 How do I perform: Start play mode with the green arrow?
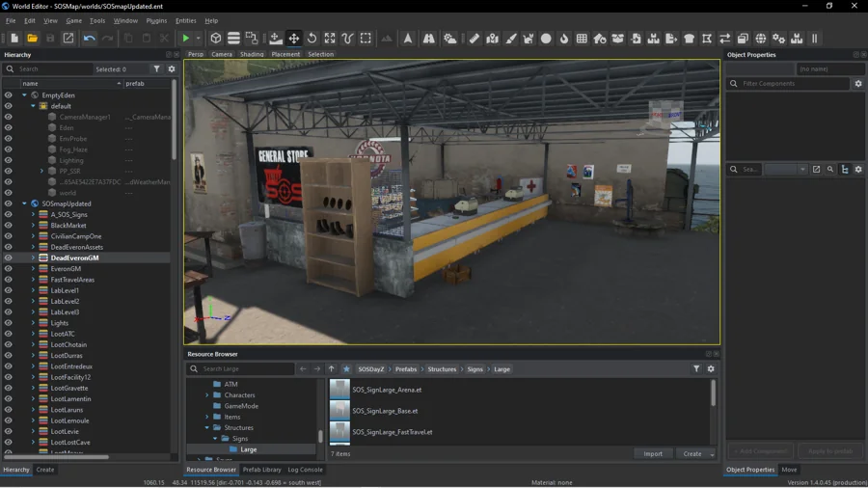[x=186, y=39]
